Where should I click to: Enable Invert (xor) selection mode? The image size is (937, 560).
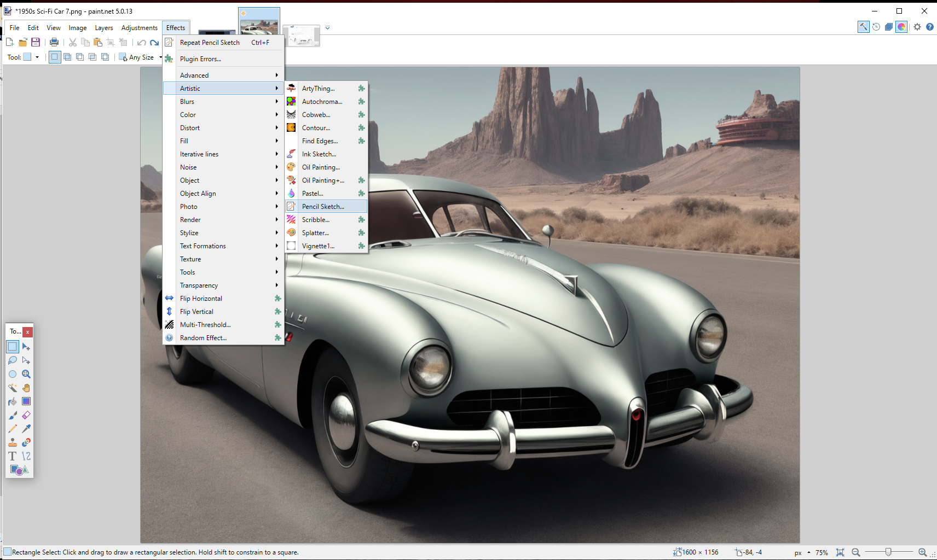(105, 57)
